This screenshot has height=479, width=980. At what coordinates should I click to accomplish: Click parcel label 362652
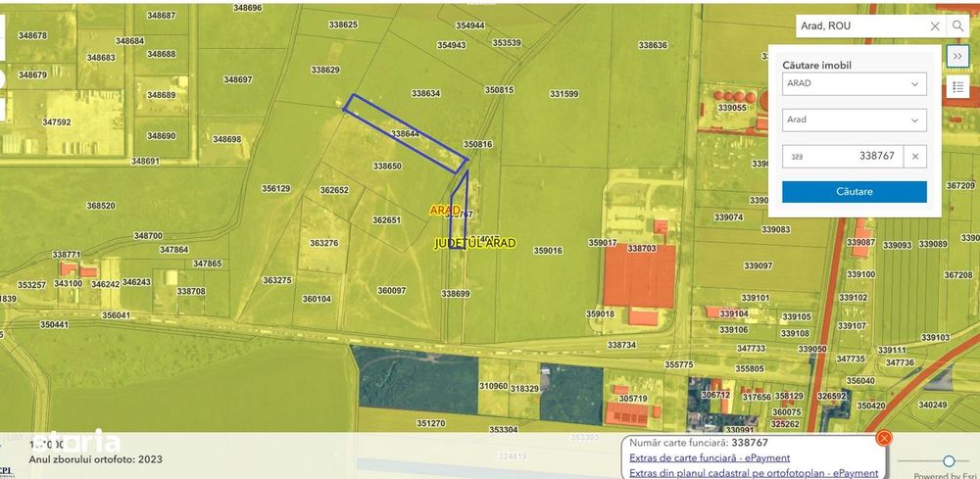334,190
